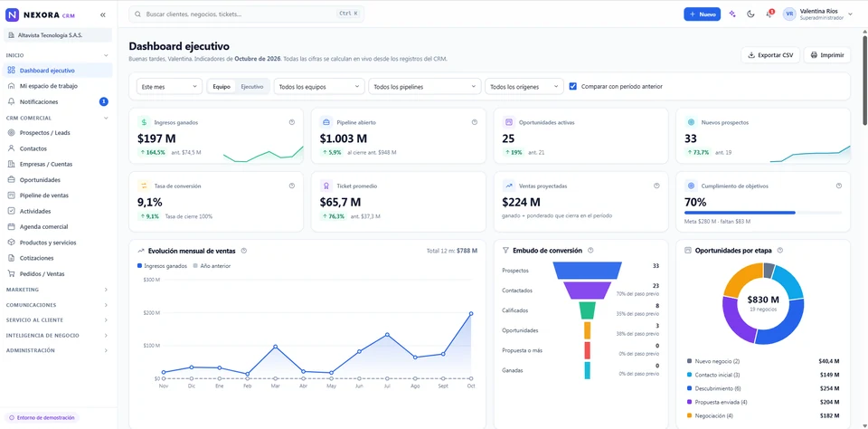This screenshot has height=429, width=868.
Task: Click the Nuevos prospectos card icon
Action: tap(690, 122)
